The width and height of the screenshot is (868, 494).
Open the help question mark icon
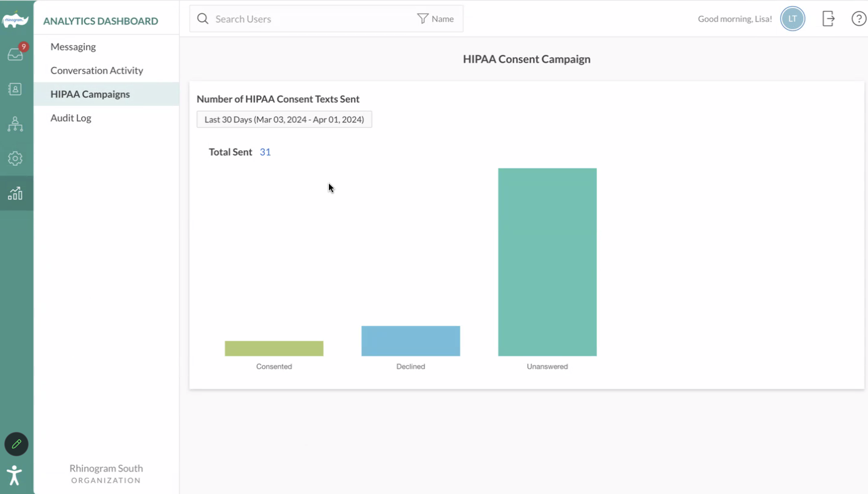click(859, 19)
